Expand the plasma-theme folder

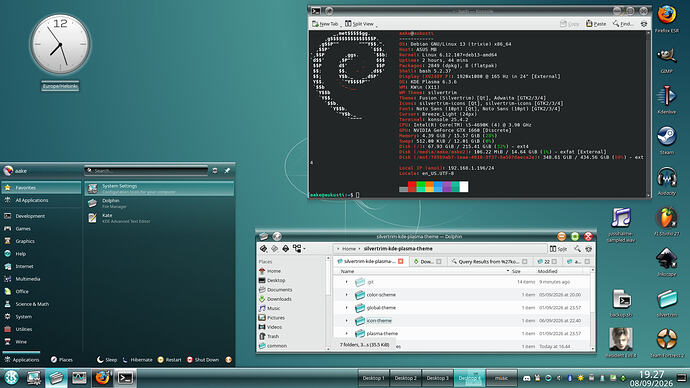coord(346,333)
